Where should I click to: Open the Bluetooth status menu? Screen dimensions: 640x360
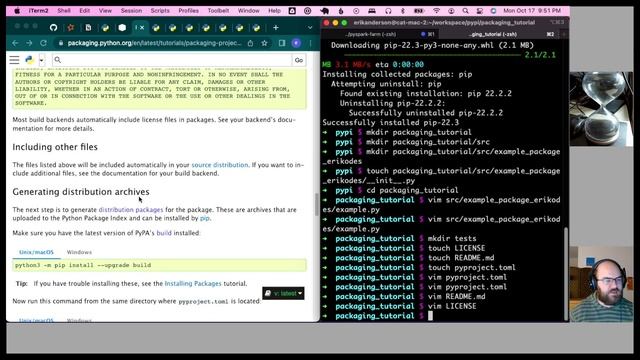click(403, 11)
